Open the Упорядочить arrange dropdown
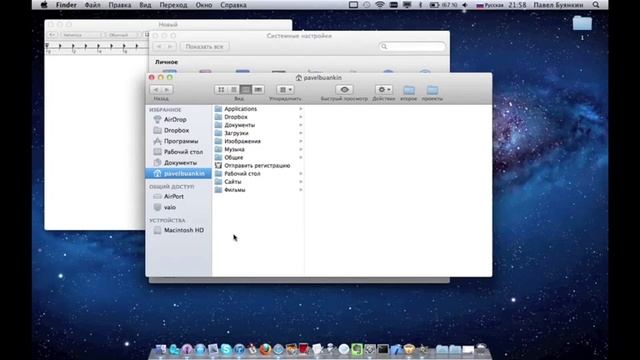This screenshot has width=640, height=360. 285,89
